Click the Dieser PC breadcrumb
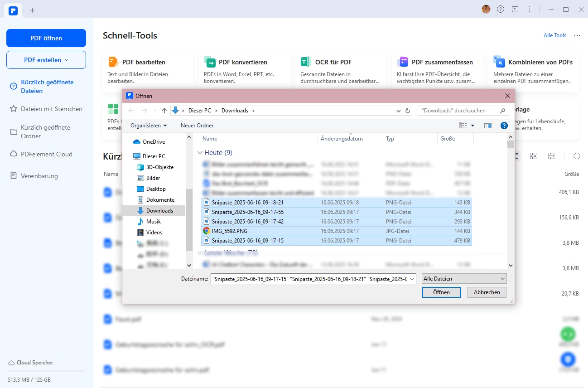 199,111
